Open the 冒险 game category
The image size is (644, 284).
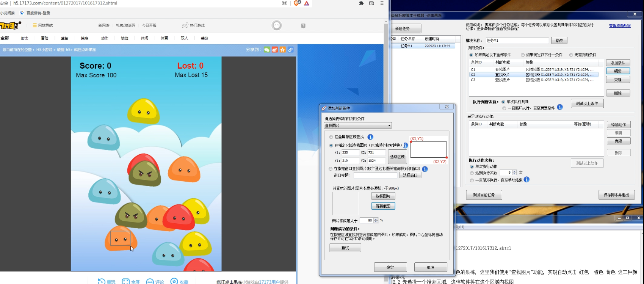tap(45, 38)
